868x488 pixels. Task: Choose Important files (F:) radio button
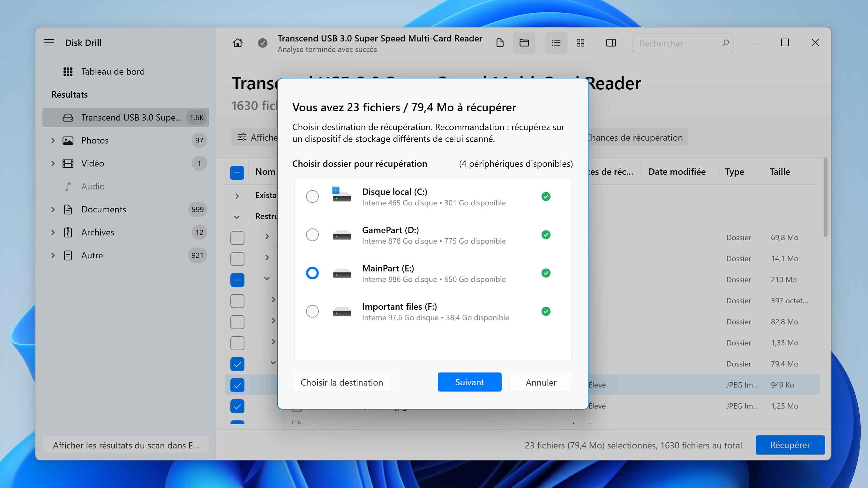pos(312,311)
